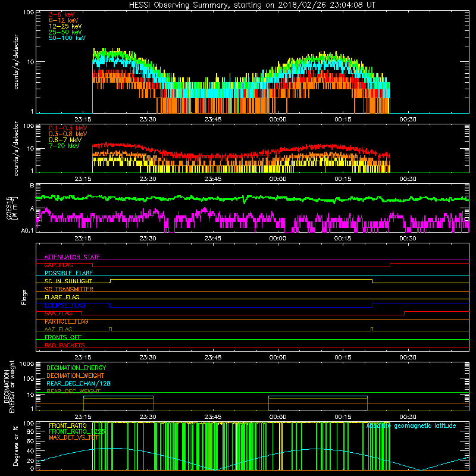This screenshot has height=476, width=476.
Task: Click the FRONTS_OFF flag label
Action: (x=63, y=337)
